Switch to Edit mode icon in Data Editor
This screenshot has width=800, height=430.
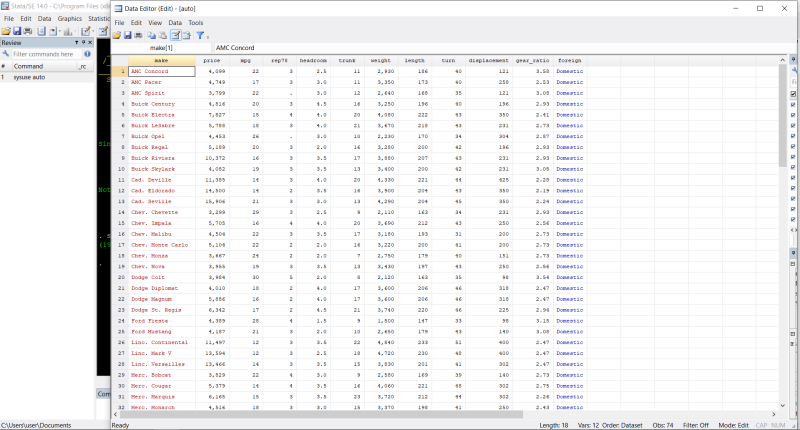pos(176,35)
